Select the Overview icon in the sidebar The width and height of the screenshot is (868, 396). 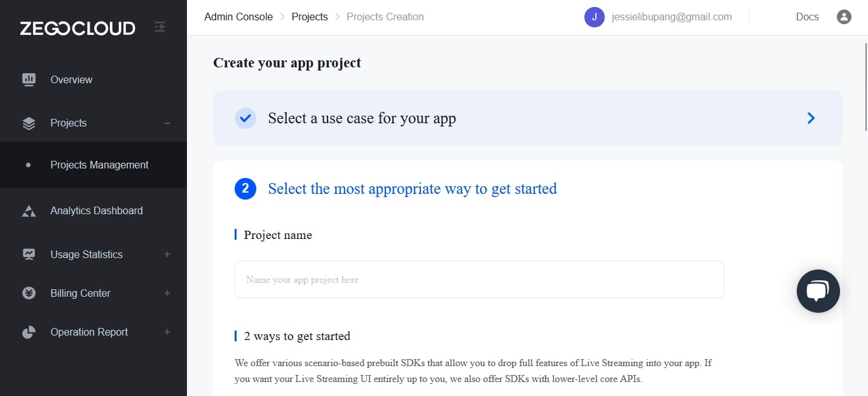click(29, 79)
